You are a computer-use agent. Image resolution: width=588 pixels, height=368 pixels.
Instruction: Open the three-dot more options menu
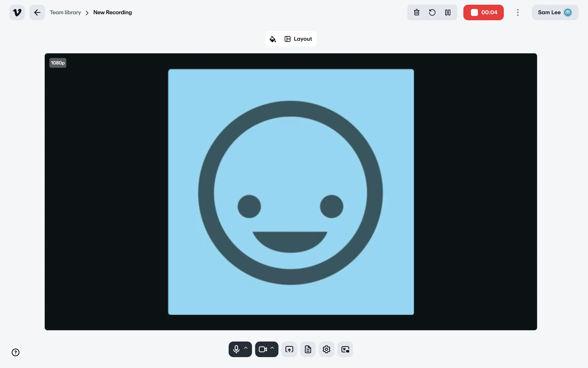pos(518,13)
